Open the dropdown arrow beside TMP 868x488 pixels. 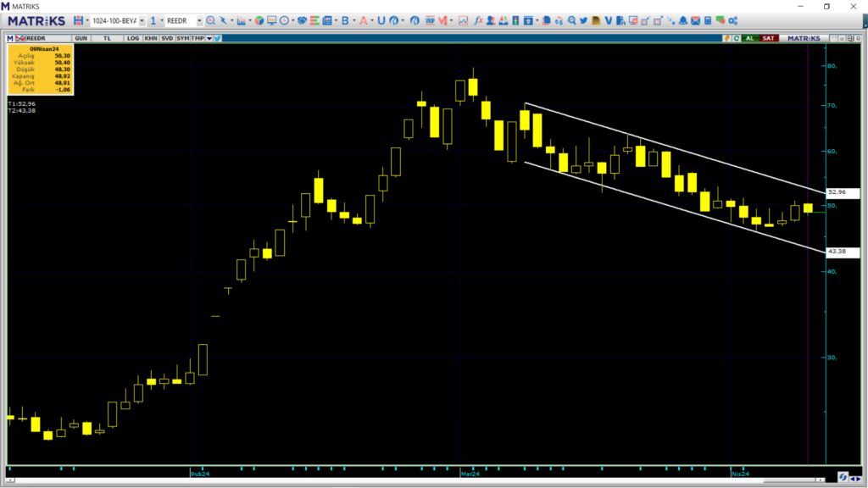pos(208,37)
